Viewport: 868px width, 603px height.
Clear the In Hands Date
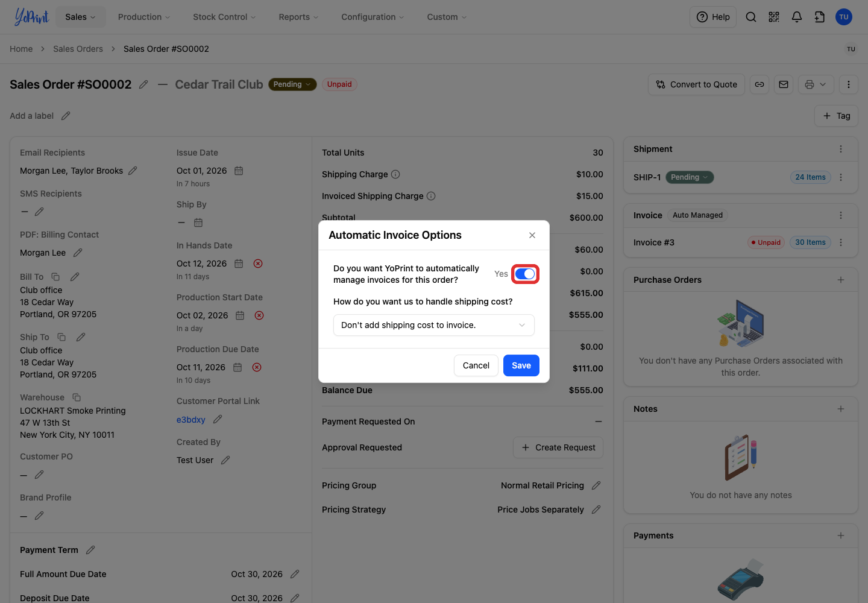pos(258,264)
